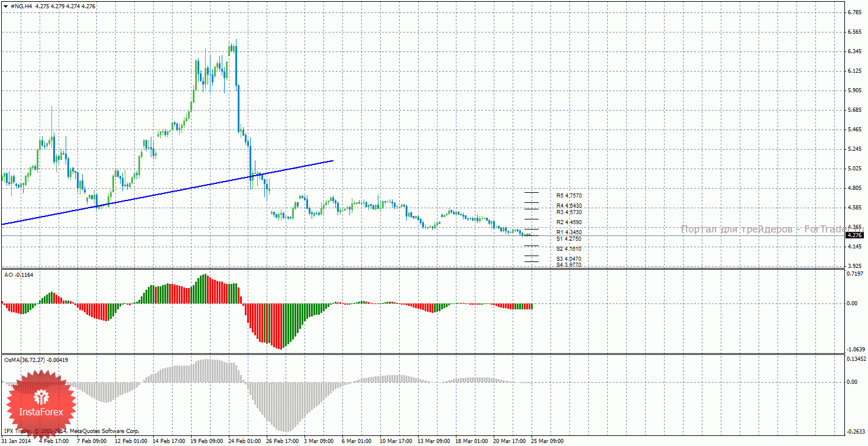Select the #NG,H4 symbol title text
868x446 pixels.
(x=21, y=5)
